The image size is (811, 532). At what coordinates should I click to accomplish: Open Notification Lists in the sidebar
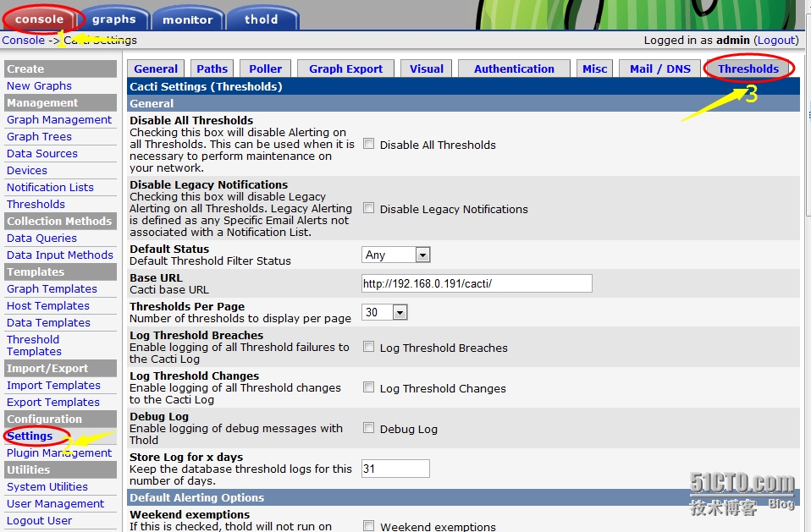50,188
